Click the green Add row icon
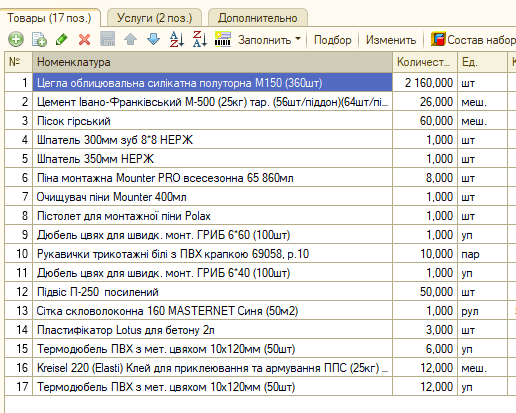The width and height of the screenshot is (516, 413). point(16,39)
